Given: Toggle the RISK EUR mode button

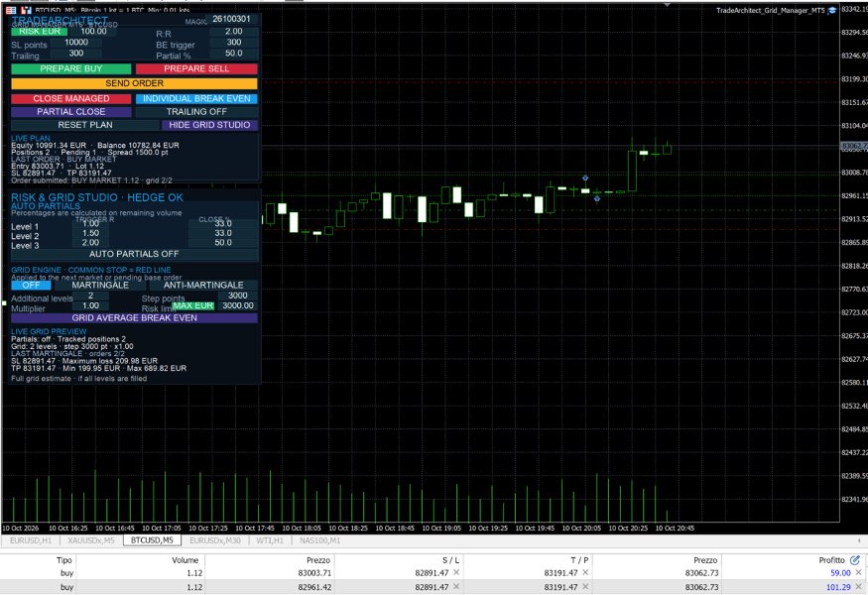Looking at the screenshot, I should pyautogui.click(x=40, y=32).
